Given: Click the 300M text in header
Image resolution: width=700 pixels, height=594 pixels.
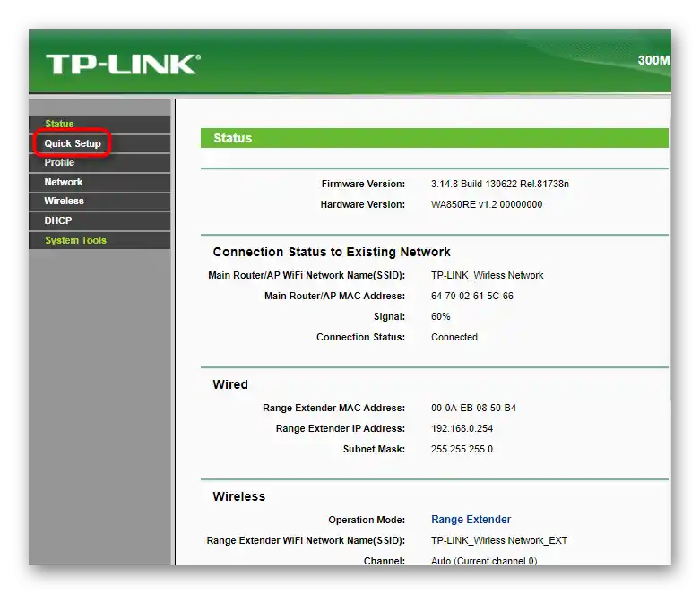Looking at the screenshot, I should [x=654, y=60].
